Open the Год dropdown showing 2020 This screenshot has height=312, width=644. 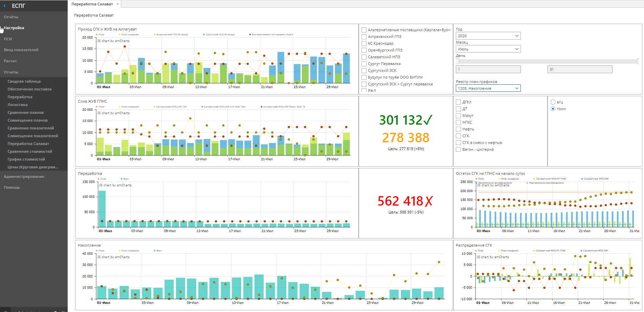[x=488, y=36]
